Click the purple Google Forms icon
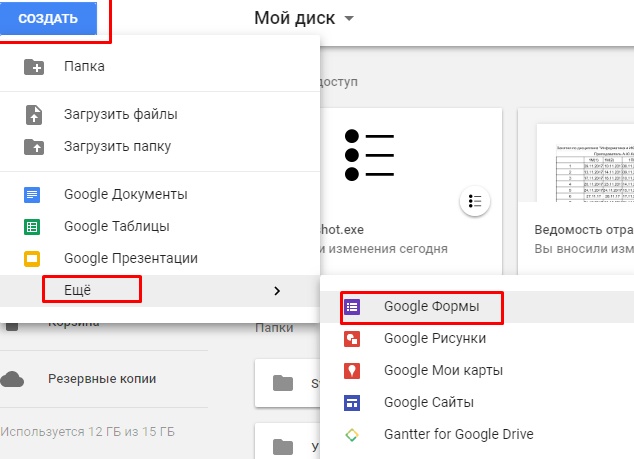 click(352, 307)
